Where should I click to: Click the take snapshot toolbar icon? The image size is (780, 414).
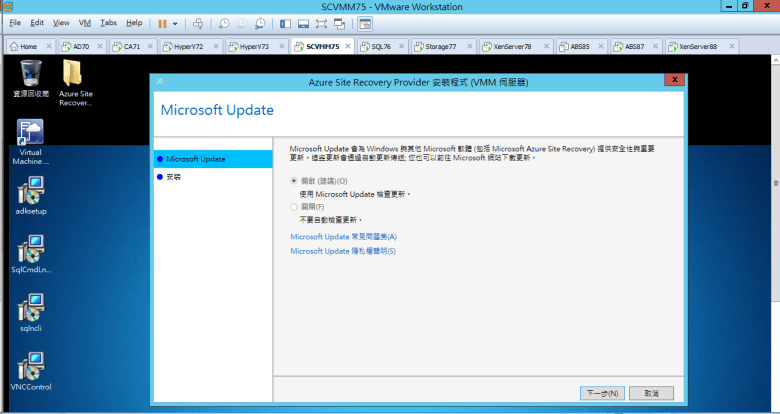(x=223, y=22)
